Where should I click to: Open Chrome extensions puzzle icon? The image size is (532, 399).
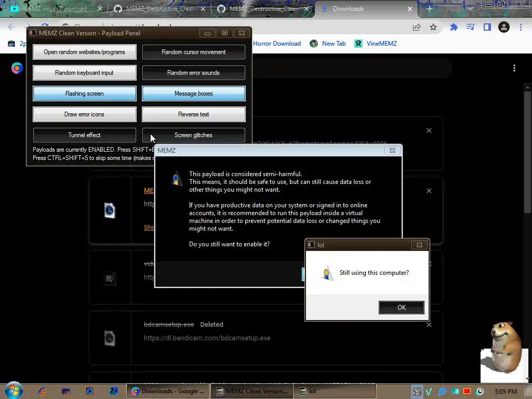tap(454, 27)
